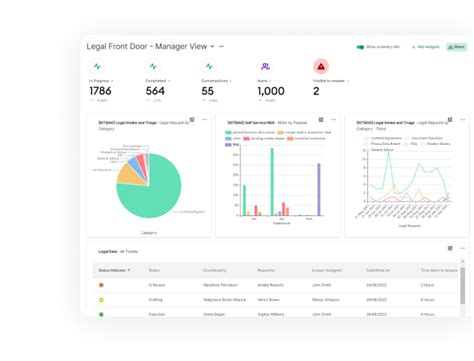Toggle the Show summary info switch
This screenshot has width=474, height=361.
click(x=360, y=47)
